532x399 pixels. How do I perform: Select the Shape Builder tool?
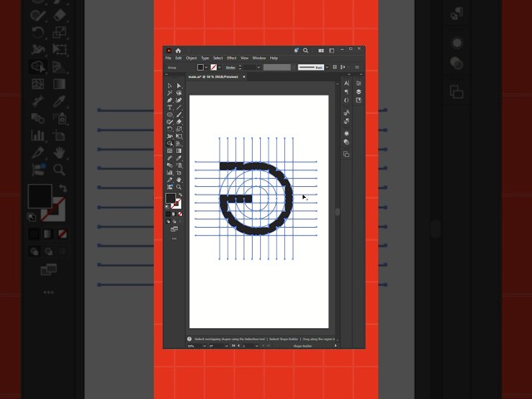click(x=170, y=144)
